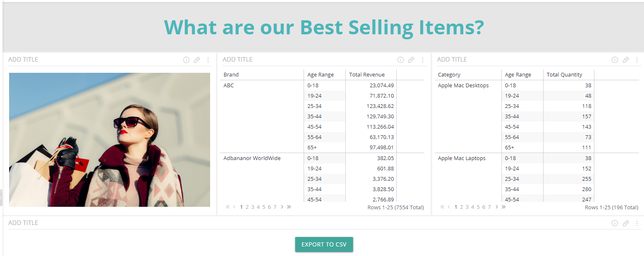Click info icon on Export widget

pyautogui.click(x=615, y=223)
